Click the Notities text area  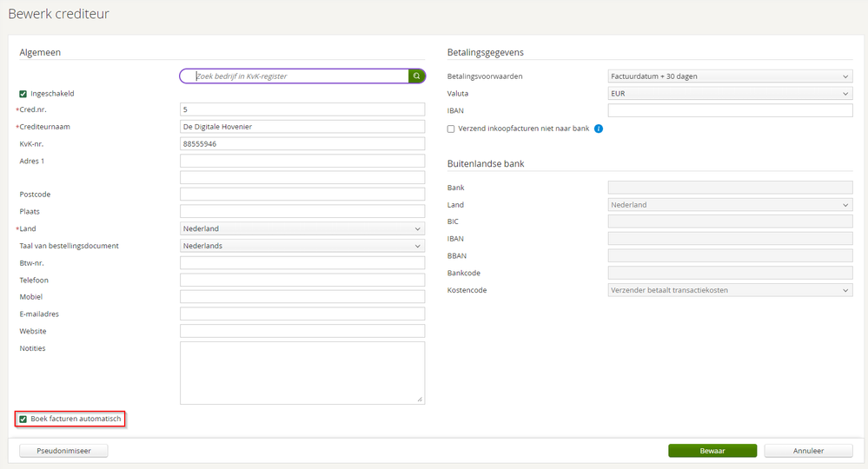point(301,373)
